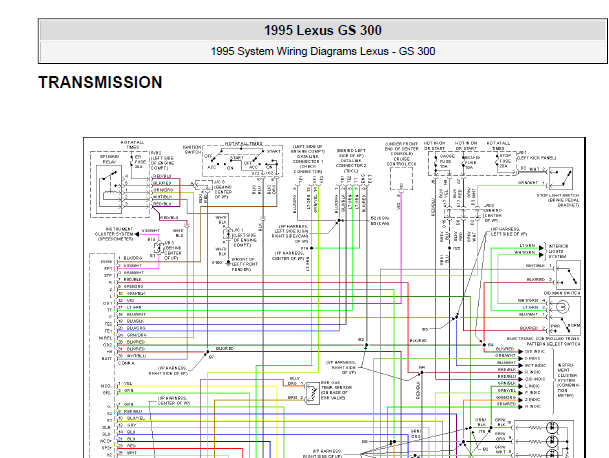Select the ignition switch contact diagram box

click(x=242, y=161)
